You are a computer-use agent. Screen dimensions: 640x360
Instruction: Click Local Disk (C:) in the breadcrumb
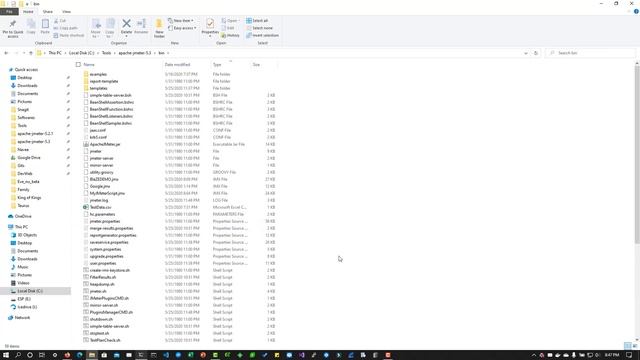coord(81,53)
